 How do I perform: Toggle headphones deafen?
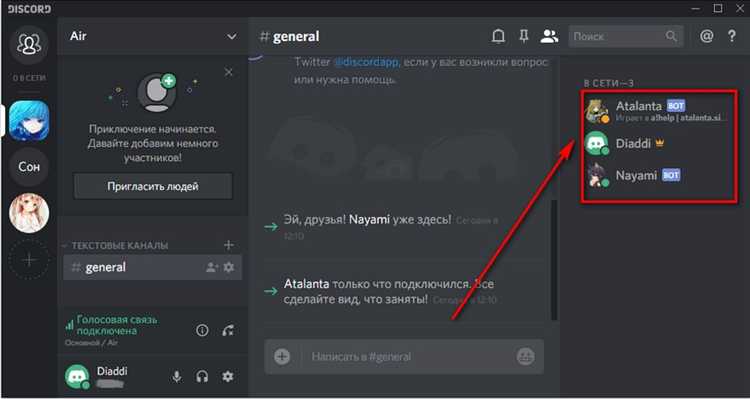202,377
